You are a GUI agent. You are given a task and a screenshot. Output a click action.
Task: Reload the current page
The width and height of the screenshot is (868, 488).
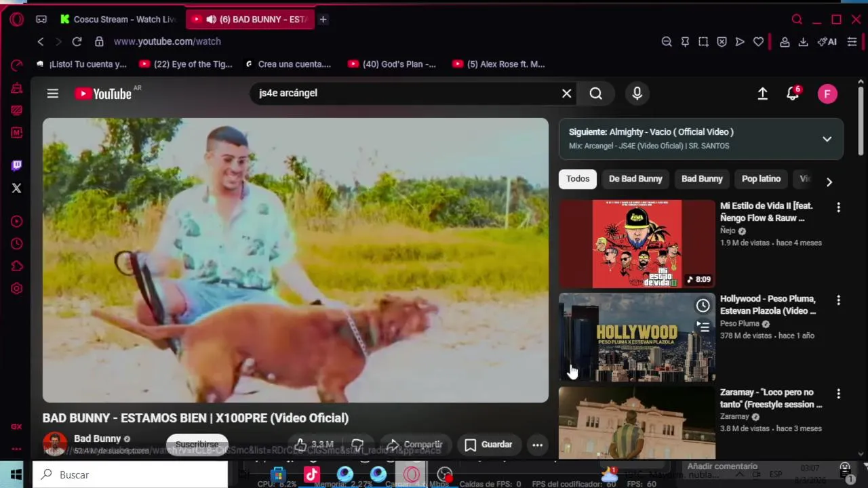pyautogui.click(x=77, y=41)
